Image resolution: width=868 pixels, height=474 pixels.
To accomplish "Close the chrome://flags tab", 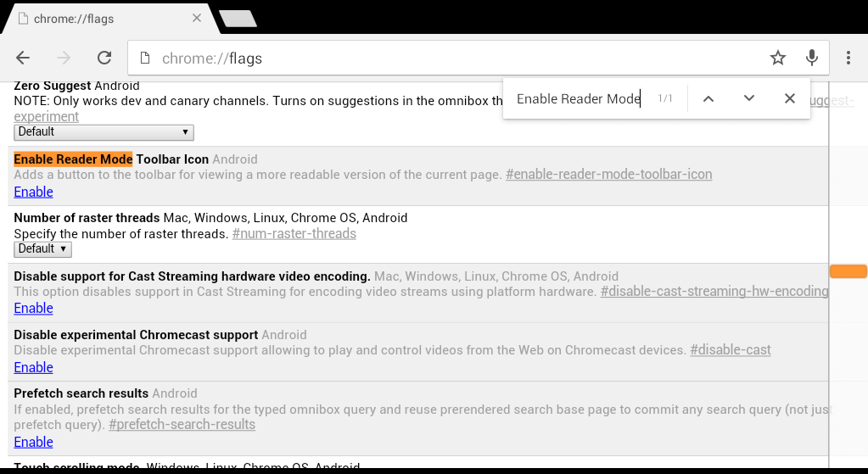I will [197, 19].
